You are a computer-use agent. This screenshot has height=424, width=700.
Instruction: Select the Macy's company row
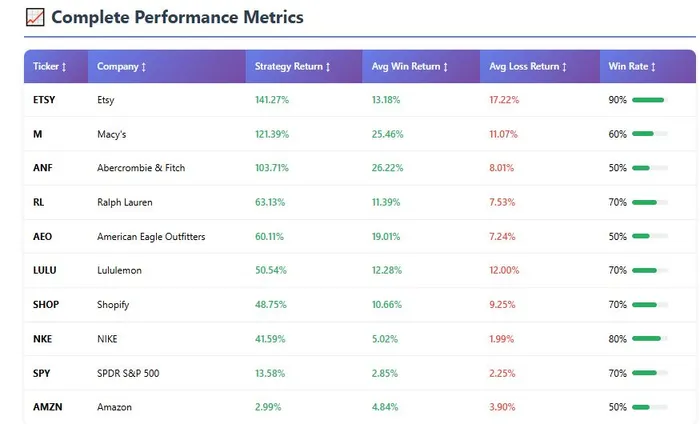pyautogui.click(x=111, y=134)
